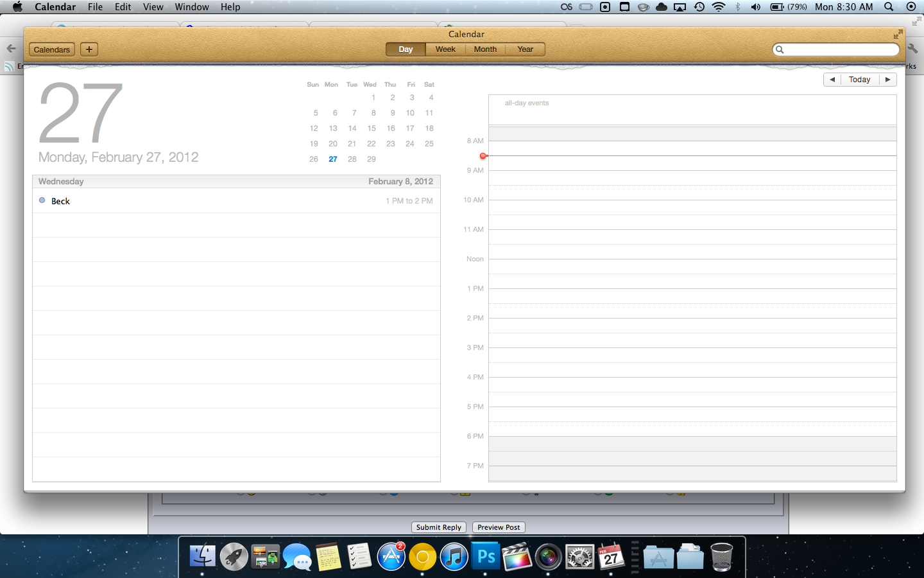924x578 pixels.
Task: Open iTunes from the Dock
Action: tap(454, 556)
